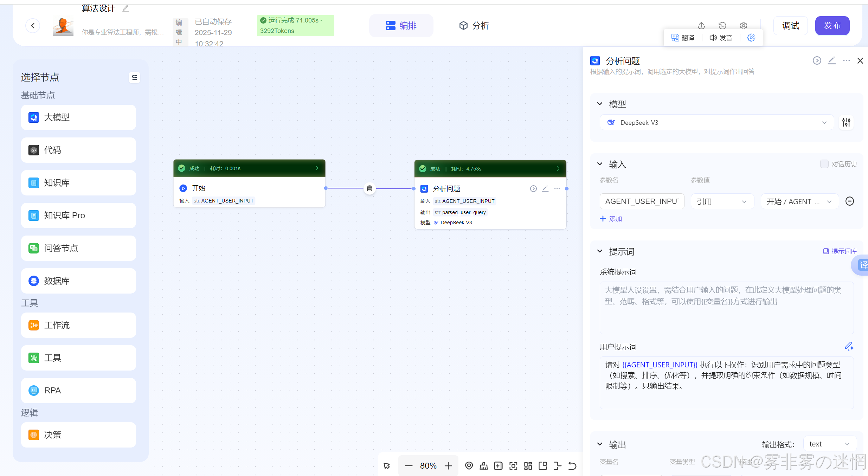Click the 系统提示词 text area
The image size is (868, 476).
pos(726,308)
